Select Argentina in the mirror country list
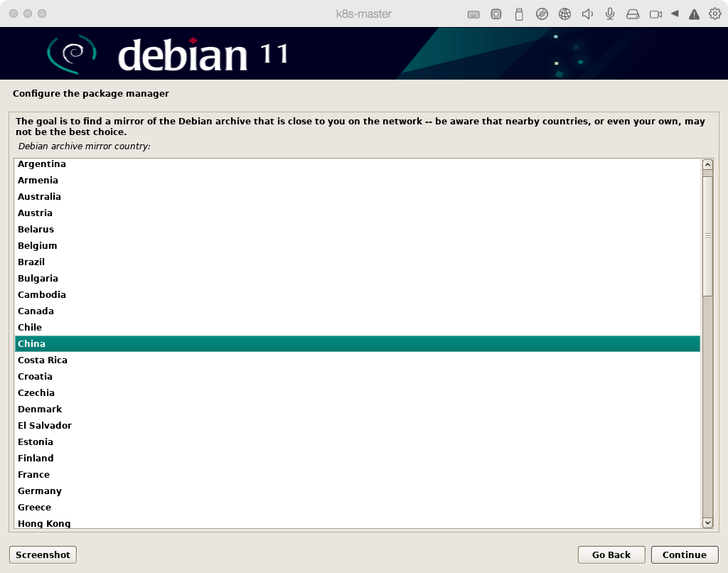The height and width of the screenshot is (573, 728). [x=358, y=164]
